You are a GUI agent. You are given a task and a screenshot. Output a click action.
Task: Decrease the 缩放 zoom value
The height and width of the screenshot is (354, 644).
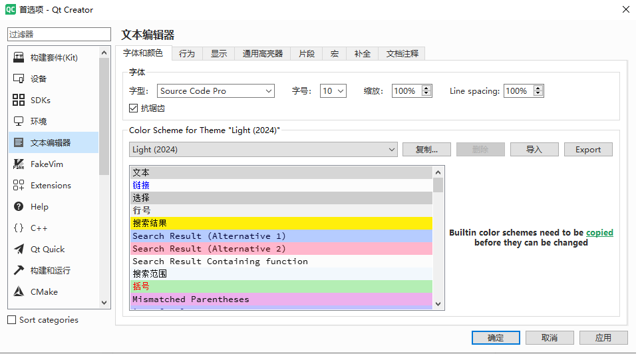426,94
